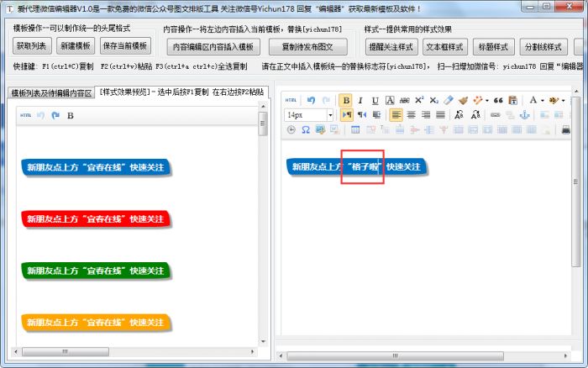The image size is (588, 368).
Task: Convert text to lowercase icon
Action: (x=475, y=115)
